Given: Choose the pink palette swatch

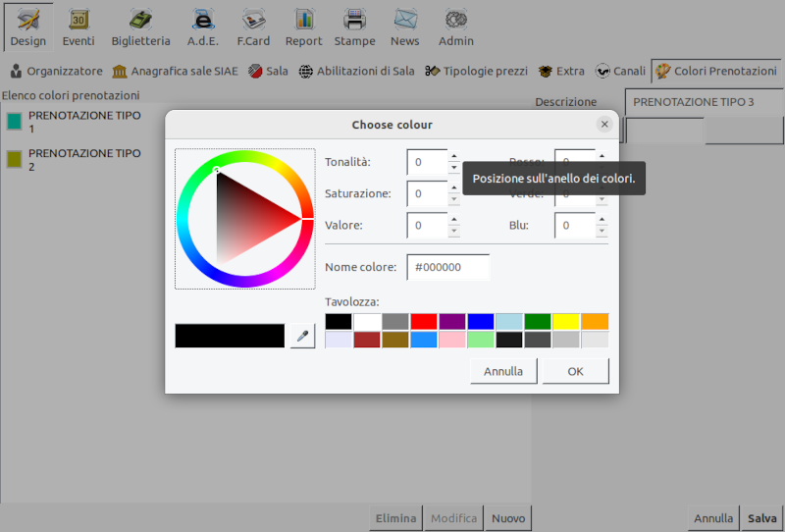Looking at the screenshot, I should (452, 340).
